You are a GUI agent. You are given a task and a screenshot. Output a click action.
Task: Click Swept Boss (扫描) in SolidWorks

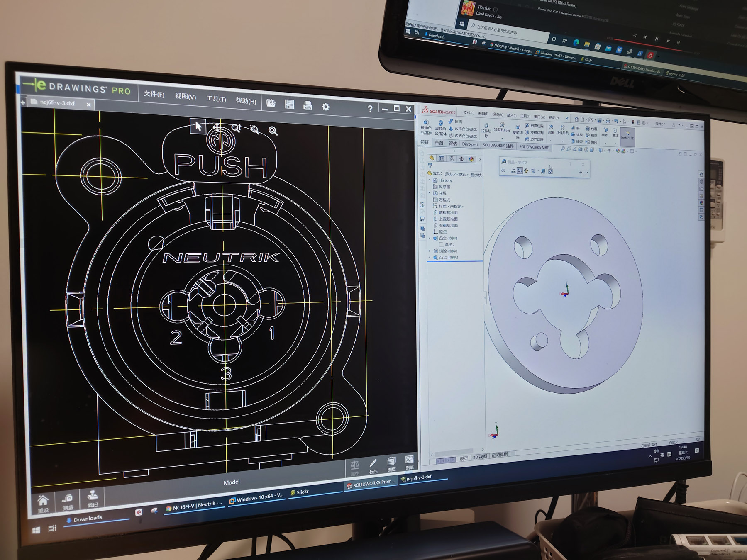pyautogui.click(x=455, y=121)
